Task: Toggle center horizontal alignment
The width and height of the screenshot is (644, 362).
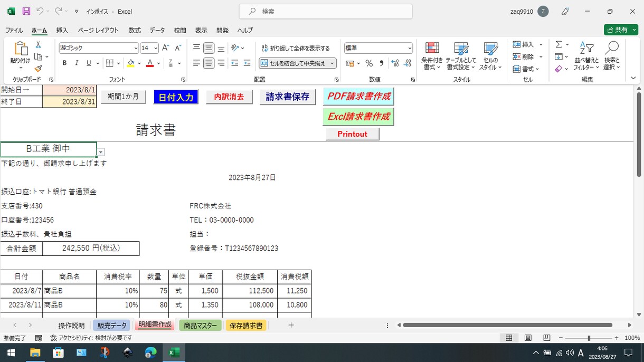Action: tap(209, 63)
